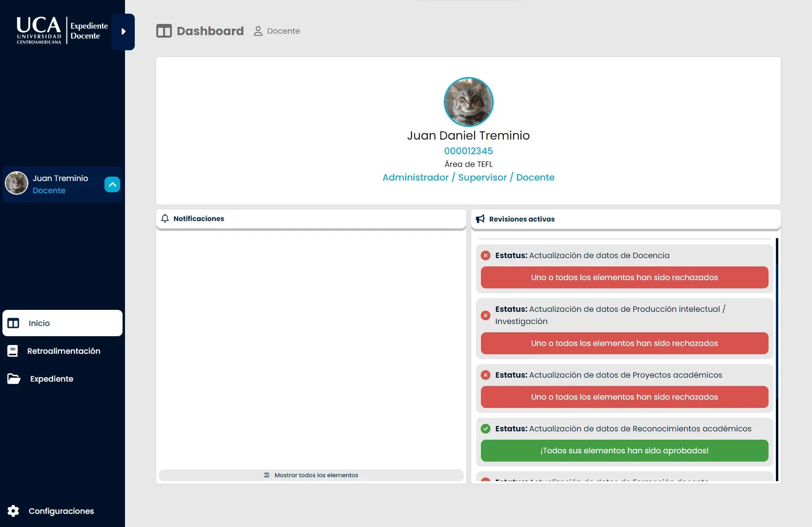The image size is (812, 527).
Task: Click the list icon beside Mostrar todos
Action: [x=267, y=475]
